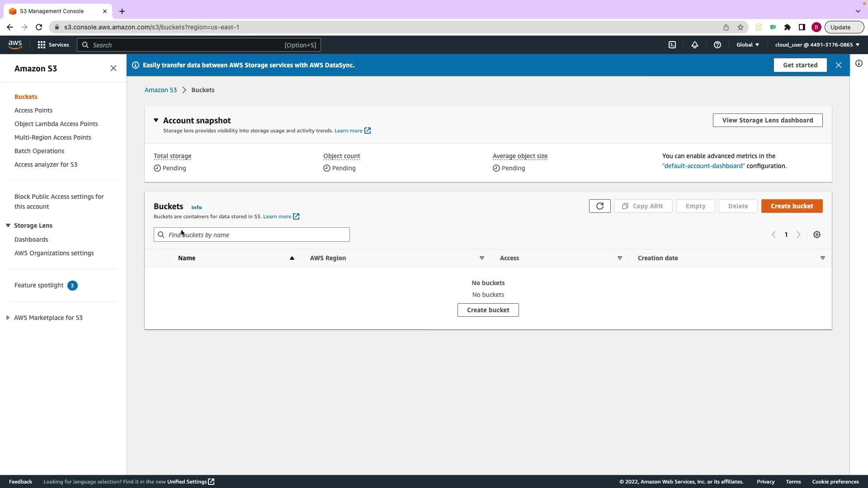Screen dimensions: 868x488
Task: Sort by AWS Region column arrow
Action: (481, 258)
